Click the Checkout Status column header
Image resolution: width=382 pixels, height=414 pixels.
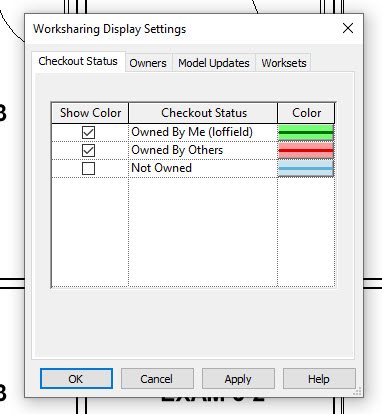(x=203, y=113)
